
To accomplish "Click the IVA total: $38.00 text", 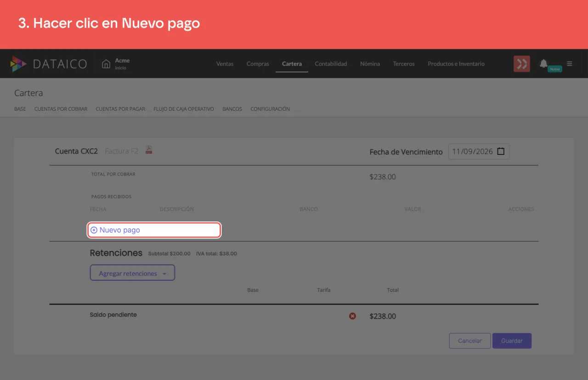I will coord(216,254).
